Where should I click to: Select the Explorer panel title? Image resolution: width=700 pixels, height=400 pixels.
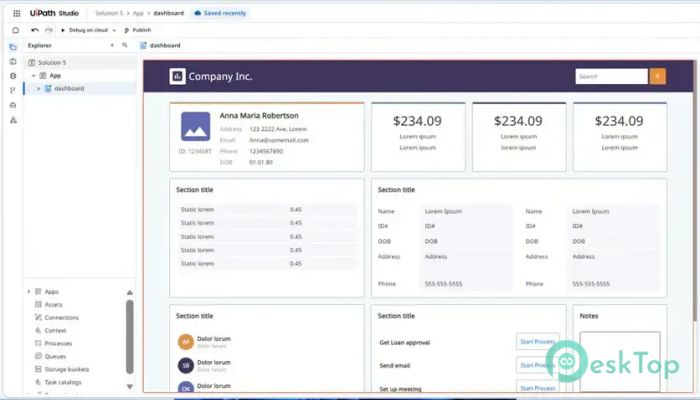pos(39,45)
